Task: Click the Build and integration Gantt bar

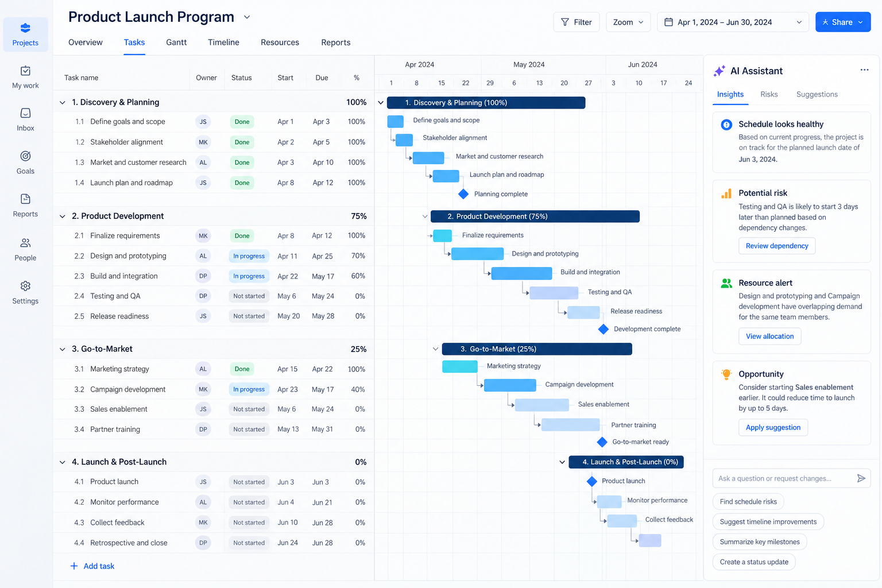Action: pos(521,273)
